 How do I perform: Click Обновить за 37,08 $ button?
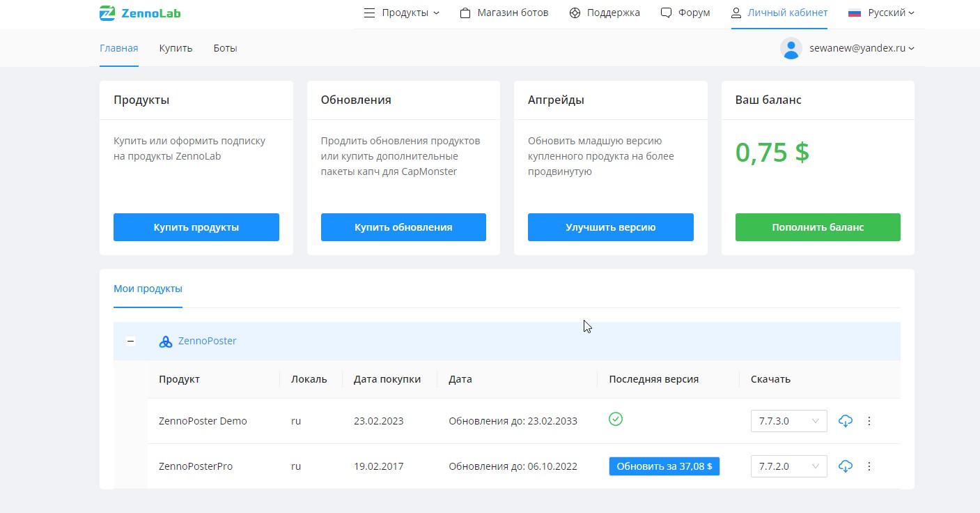point(664,466)
